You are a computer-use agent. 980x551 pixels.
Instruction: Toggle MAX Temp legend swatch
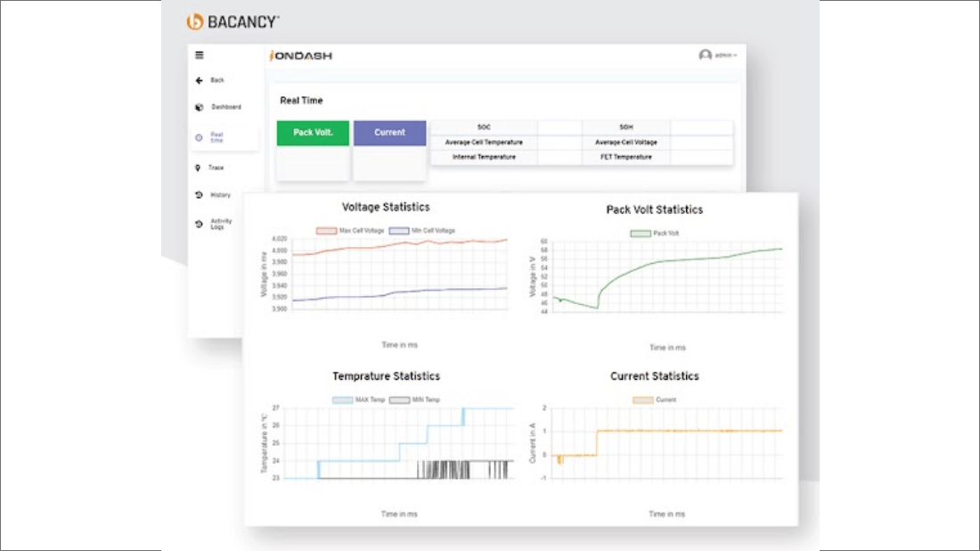pos(342,399)
